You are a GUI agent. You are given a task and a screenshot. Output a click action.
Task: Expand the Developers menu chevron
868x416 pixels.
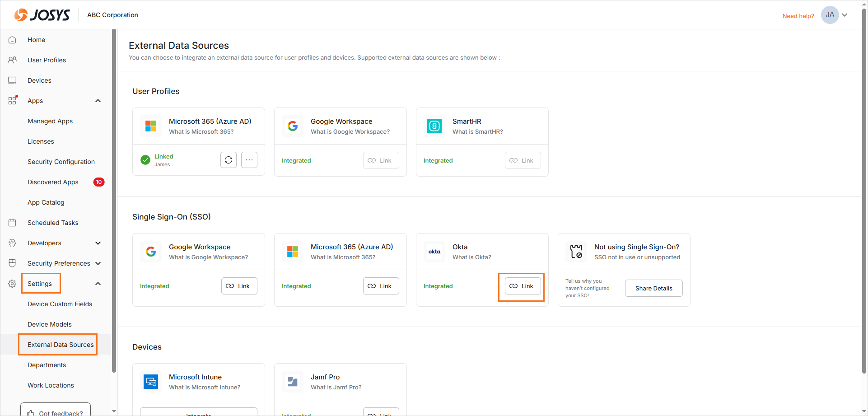(98, 243)
